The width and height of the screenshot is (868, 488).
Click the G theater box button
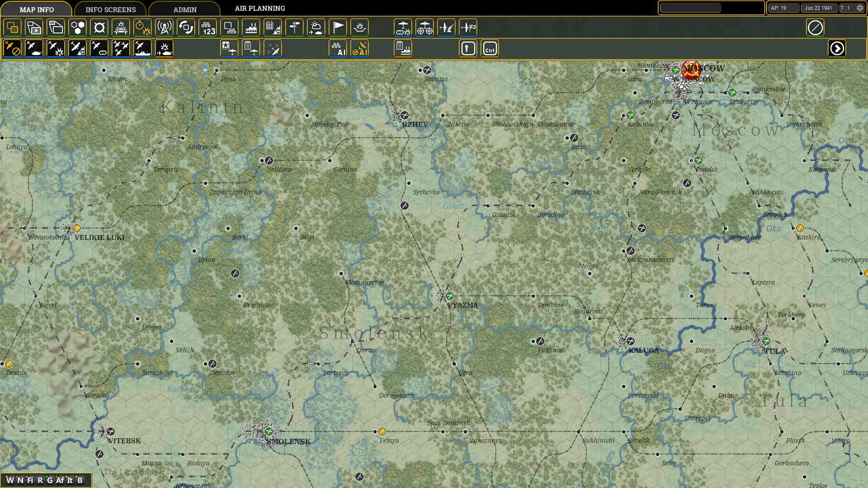[x=50, y=480]
